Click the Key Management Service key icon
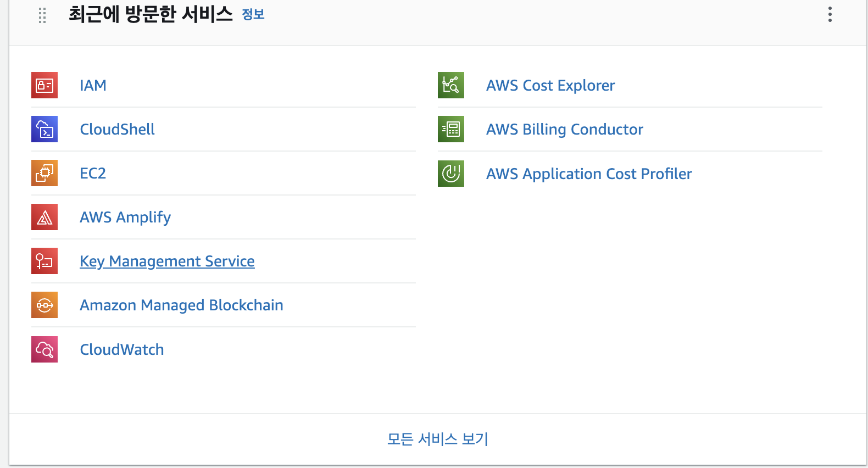The height and width of the screenshot is (468, 868). (44, 261)
